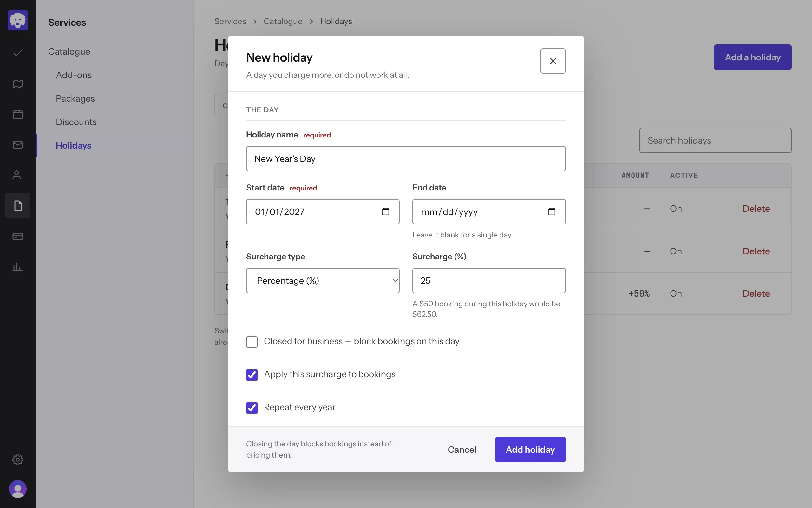Viewport: 812px width, 508px height.
Task: Open the map icon in sidebar
Action: tap(18, 84)
